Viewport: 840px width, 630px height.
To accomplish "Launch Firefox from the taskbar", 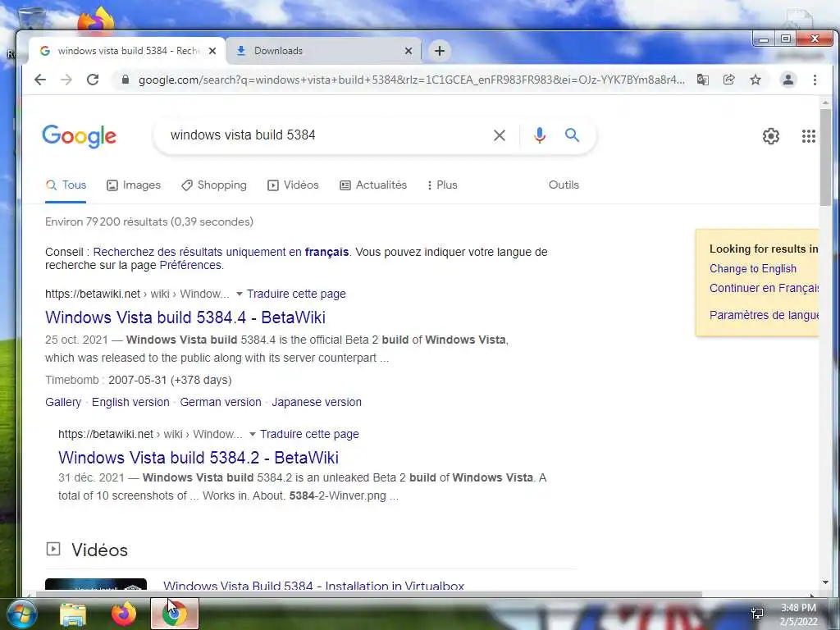I will pyautogui.click(x=123, y=614).
